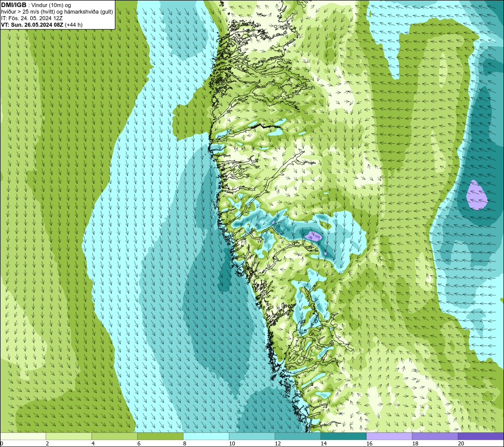Click the scale label "10"
The image size is (504, 447).
(x=232, y=443)
